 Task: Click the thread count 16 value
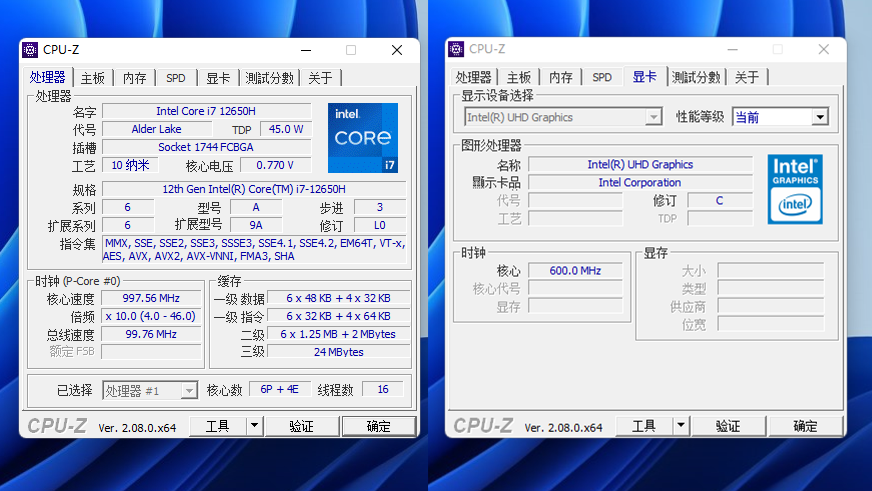pyautogui.click(x=383, y=389)
